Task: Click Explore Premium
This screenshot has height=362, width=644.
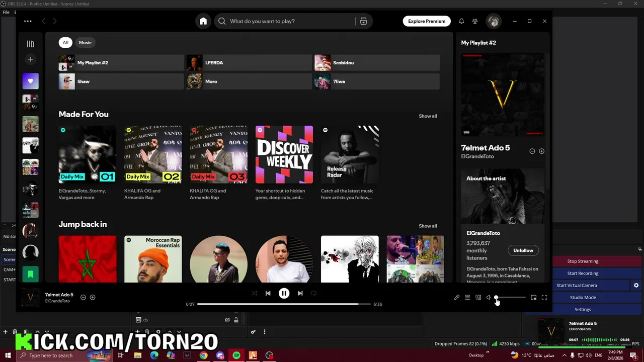Action: pos(427,21)
